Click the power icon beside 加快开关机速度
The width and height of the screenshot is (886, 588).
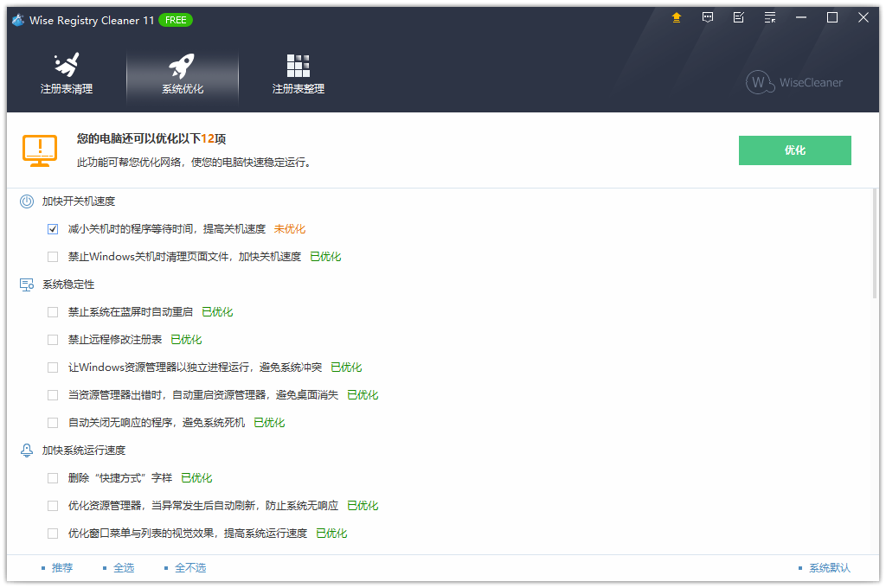27,201
